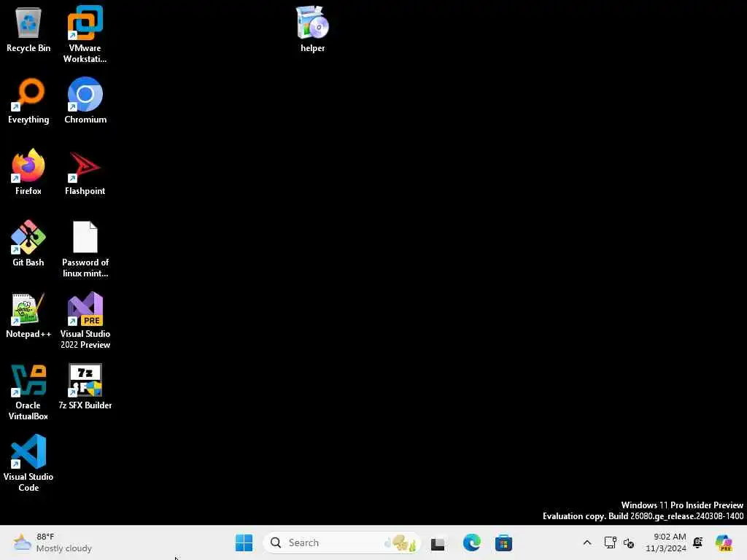Select the Oracle VirtualBox shortcut
The image size is (747, 560).
pos(28,392)
